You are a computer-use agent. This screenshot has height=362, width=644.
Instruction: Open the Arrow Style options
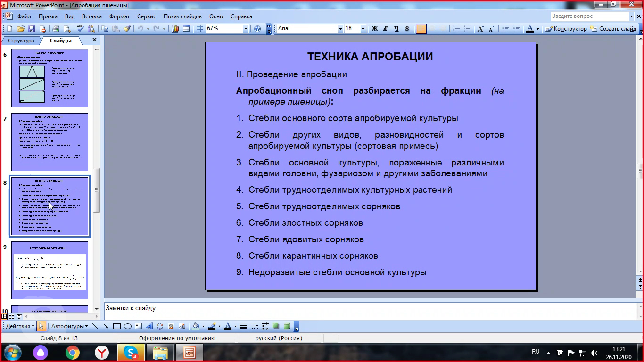click(265, 326)
